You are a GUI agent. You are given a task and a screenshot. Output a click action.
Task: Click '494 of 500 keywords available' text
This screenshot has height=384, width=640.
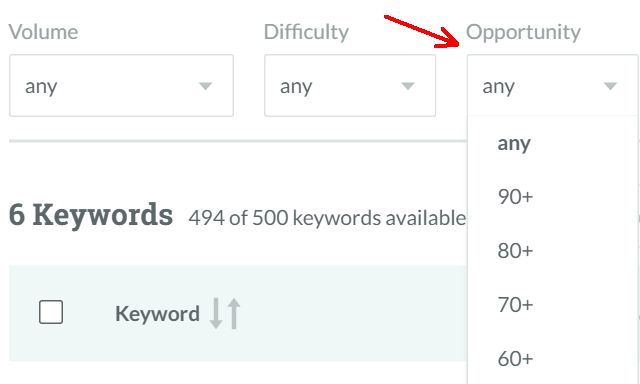(327, 218)
